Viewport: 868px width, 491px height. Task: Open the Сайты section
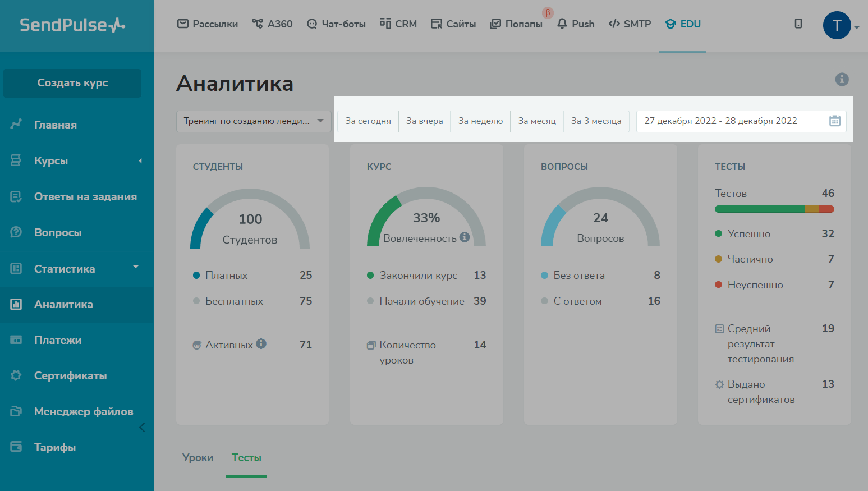pyautogui.click(x=453, y=24)
